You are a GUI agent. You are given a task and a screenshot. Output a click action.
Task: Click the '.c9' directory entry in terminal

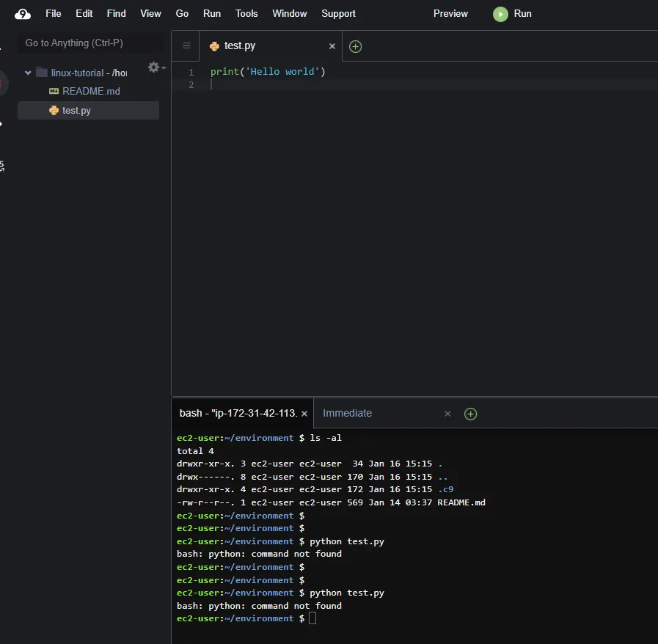[x=446, y=490]
